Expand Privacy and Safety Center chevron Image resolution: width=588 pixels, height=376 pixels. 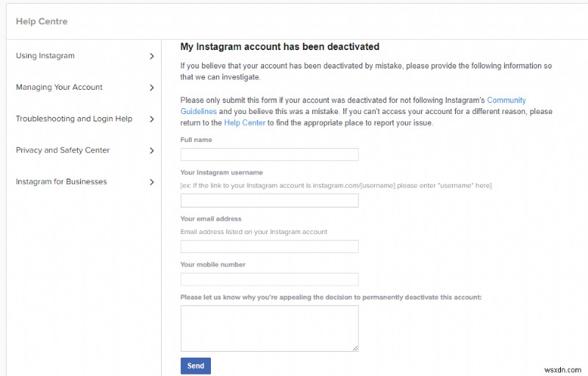[151, 151]
